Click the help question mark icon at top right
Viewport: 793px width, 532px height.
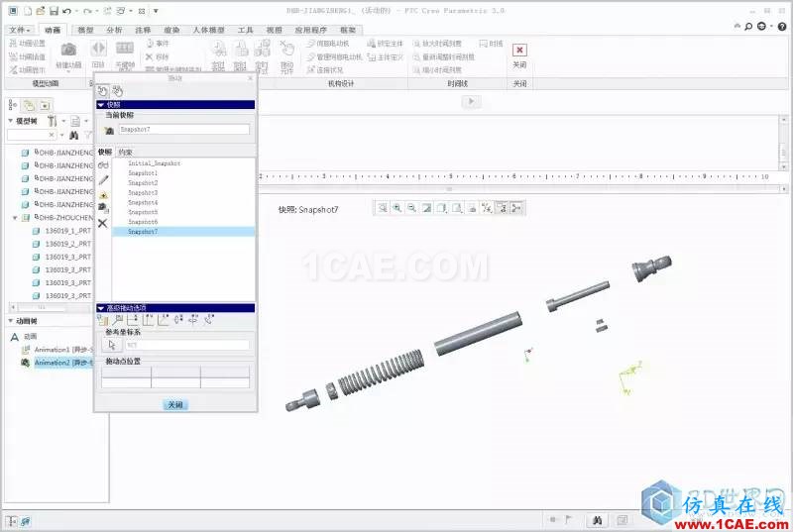(x=782, y=27)
